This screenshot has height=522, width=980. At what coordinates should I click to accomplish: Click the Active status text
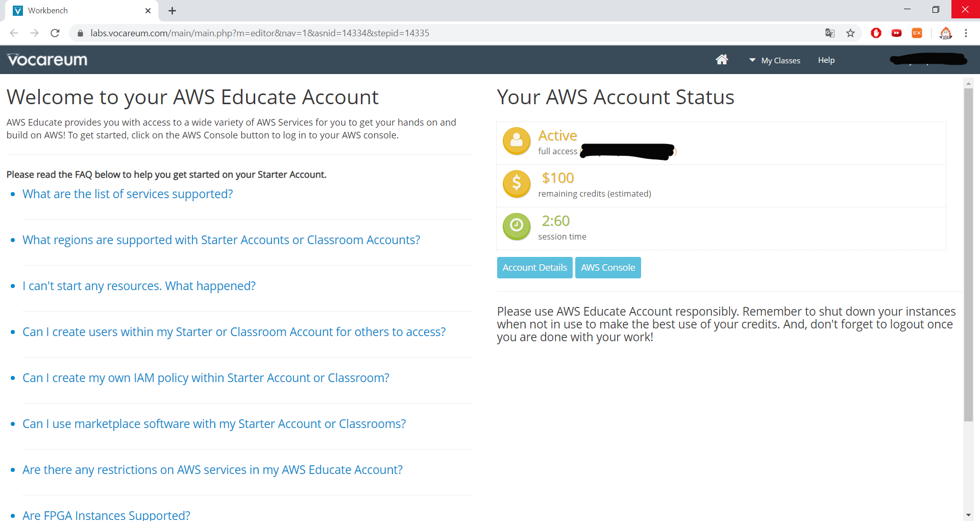click(557, 135)
